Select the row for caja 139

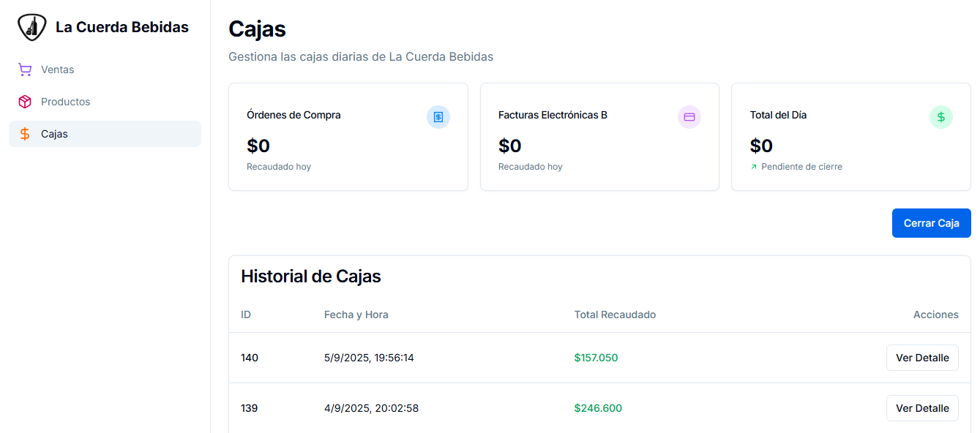coord(483,408)
